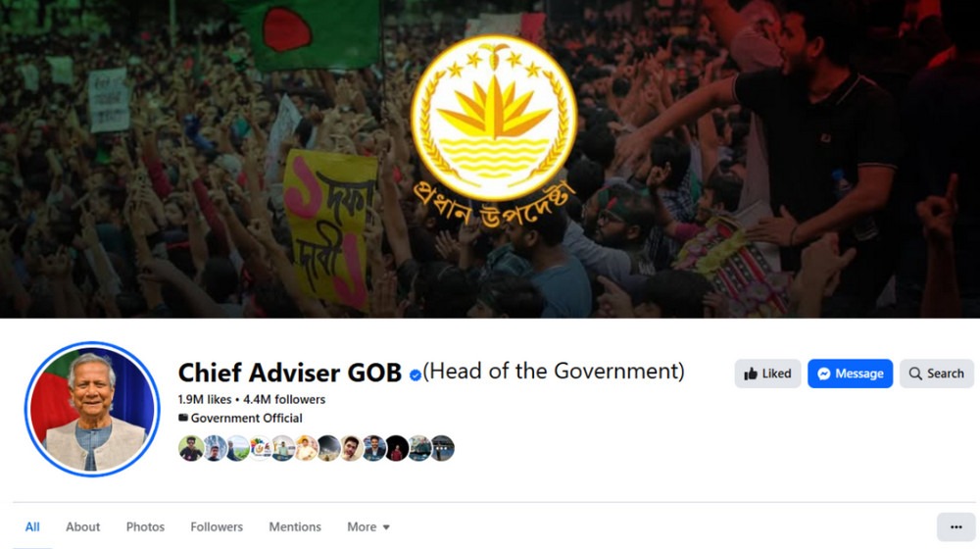
Task: Click the first follower avatar thumbnail
Action: (191, 448)
